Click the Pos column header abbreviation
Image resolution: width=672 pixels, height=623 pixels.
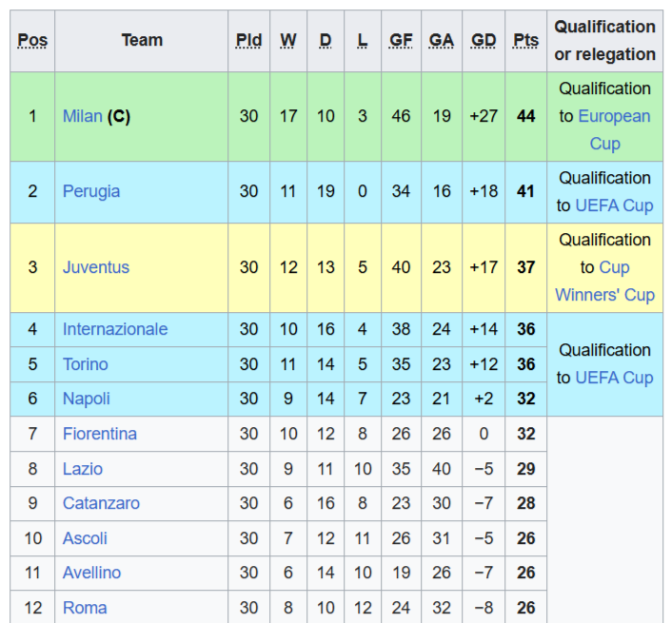tap(32, 40)
